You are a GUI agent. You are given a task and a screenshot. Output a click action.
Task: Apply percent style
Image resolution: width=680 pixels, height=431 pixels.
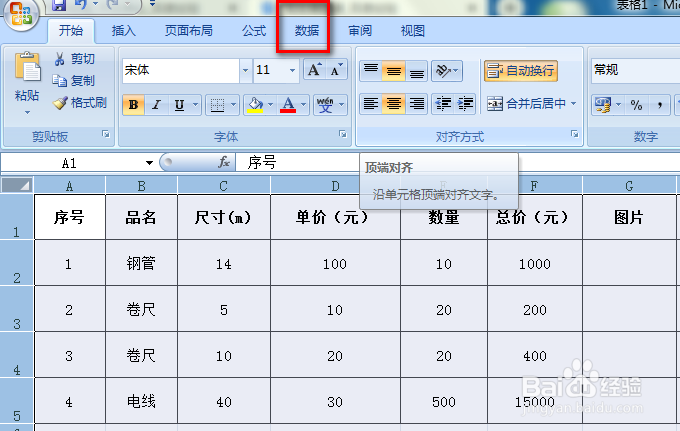pyautogui.click(x=636, y=105)
